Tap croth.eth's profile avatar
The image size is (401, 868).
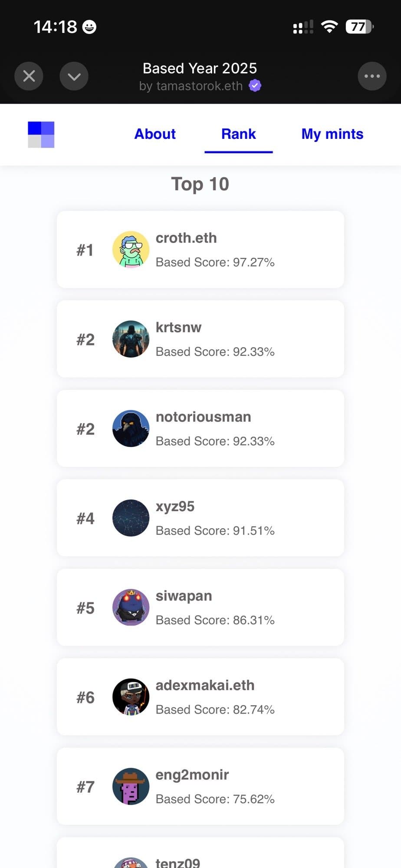[131, 250]
